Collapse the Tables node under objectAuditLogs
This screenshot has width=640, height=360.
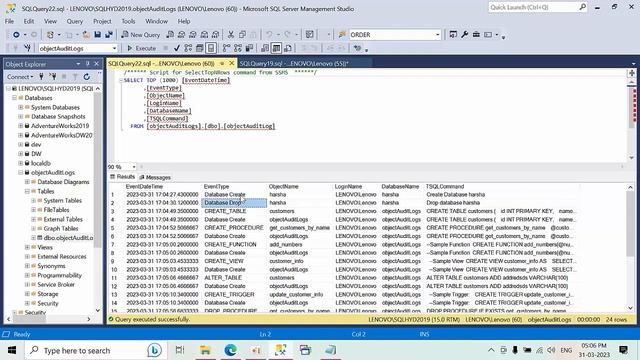(27, 191)
